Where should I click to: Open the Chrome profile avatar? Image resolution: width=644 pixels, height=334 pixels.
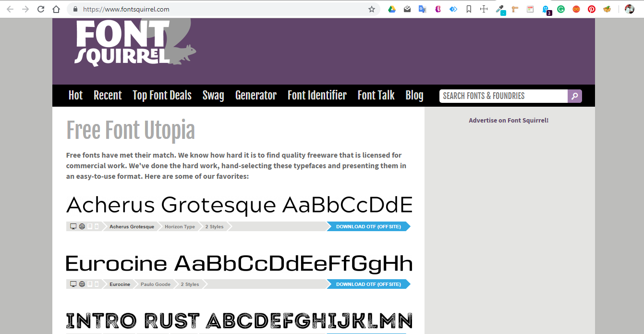630,9
